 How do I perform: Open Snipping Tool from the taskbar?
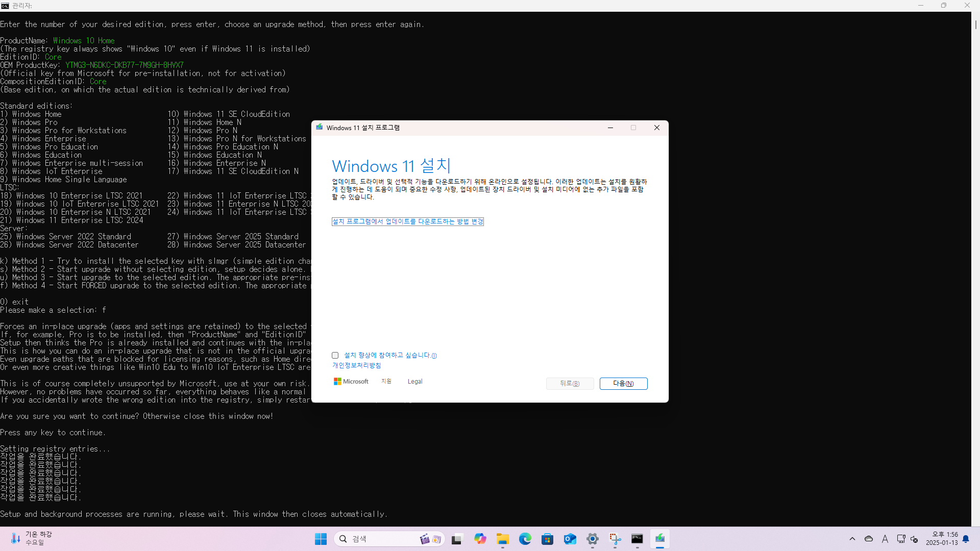[615, 539]
